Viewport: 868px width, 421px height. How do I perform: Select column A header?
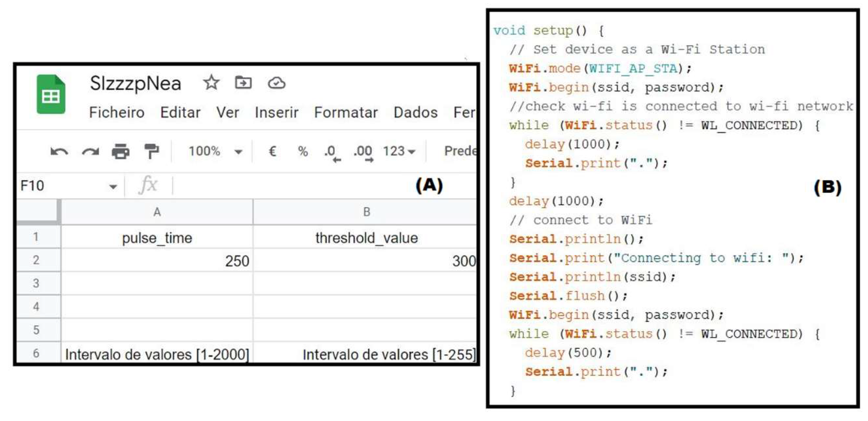[157, 212]
